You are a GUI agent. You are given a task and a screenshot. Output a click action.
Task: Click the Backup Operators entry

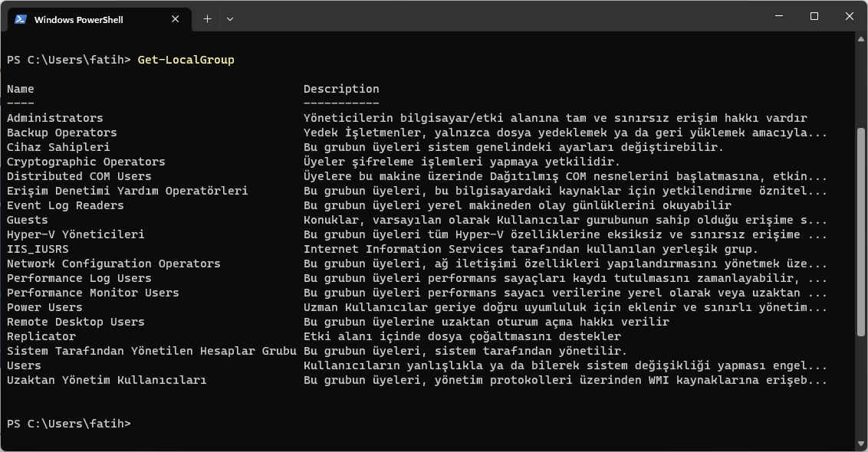tap(61, 132)
